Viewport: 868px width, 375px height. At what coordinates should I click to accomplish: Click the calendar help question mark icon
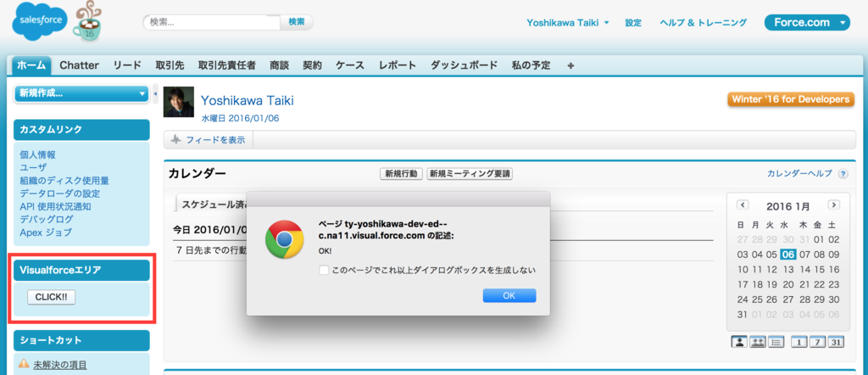(843, 174)
